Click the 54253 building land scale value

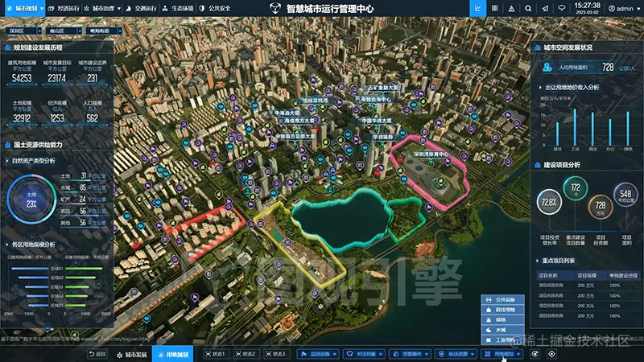[x=22, y=78]
